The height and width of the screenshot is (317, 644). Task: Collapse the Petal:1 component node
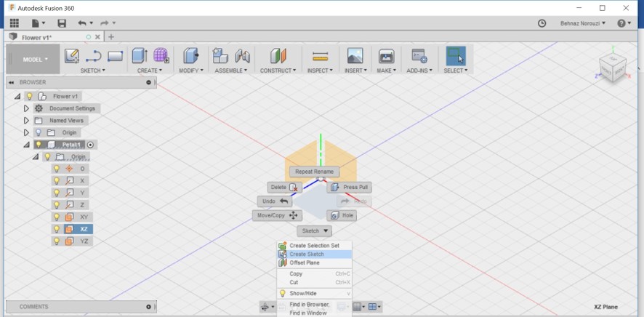point(26,145)
